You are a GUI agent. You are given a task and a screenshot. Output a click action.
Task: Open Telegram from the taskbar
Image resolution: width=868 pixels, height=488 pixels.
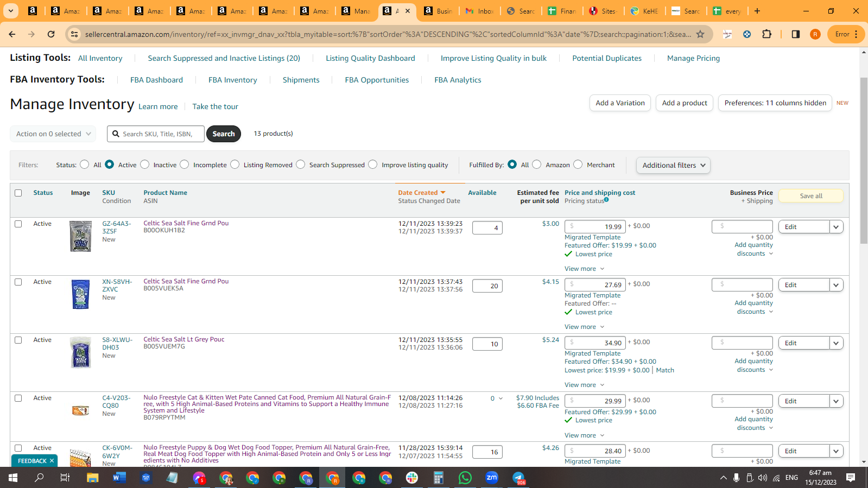pyautogui.click(x=519, y=478)
